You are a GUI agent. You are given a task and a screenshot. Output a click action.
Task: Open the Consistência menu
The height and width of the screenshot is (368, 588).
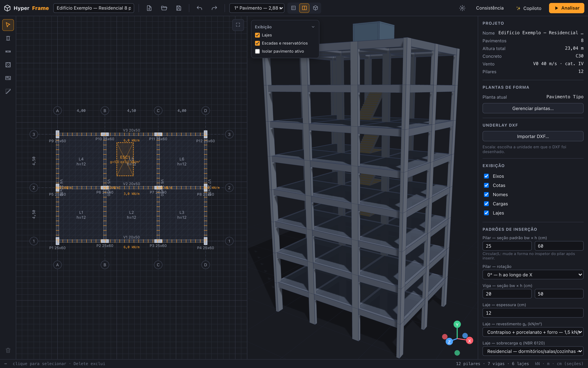tap(490, 8)
